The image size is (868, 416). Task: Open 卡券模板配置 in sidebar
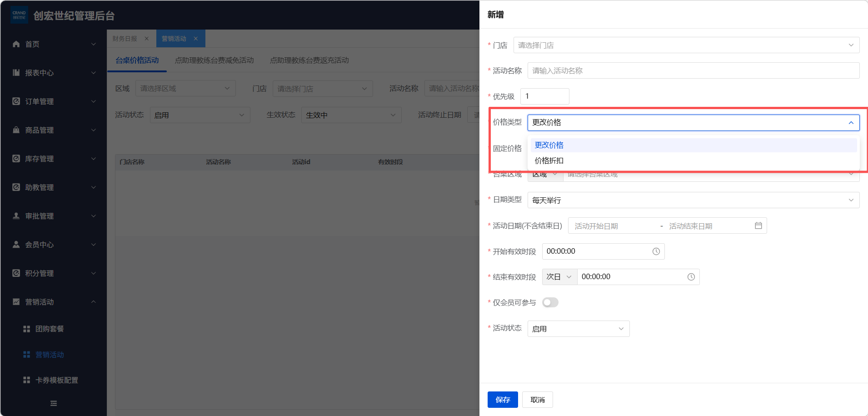[57, 380]
